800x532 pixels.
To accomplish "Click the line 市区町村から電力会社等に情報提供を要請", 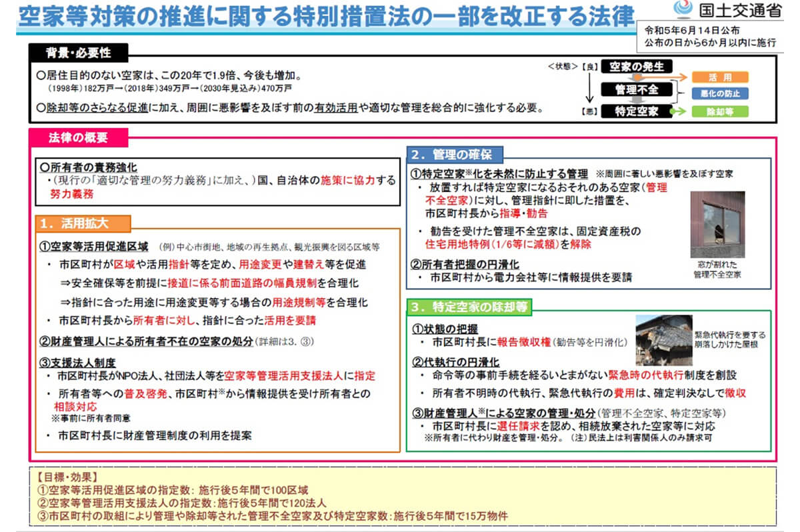I will tap(531, 276).
